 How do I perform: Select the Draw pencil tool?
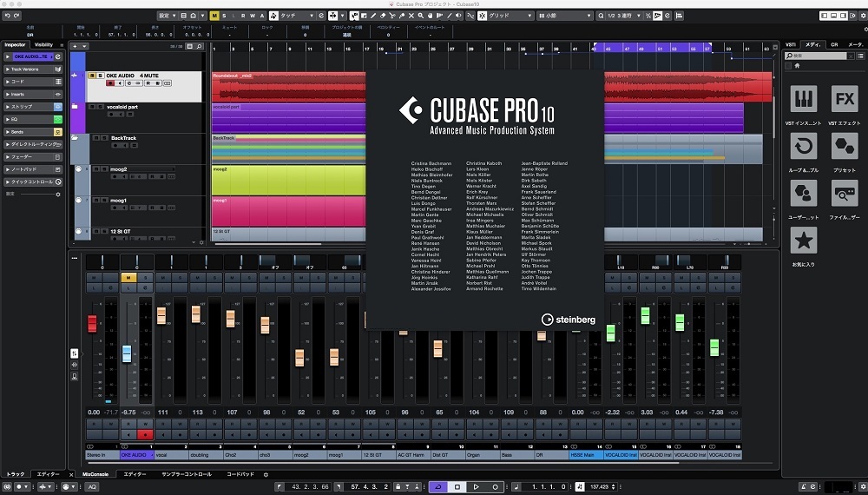373,16
